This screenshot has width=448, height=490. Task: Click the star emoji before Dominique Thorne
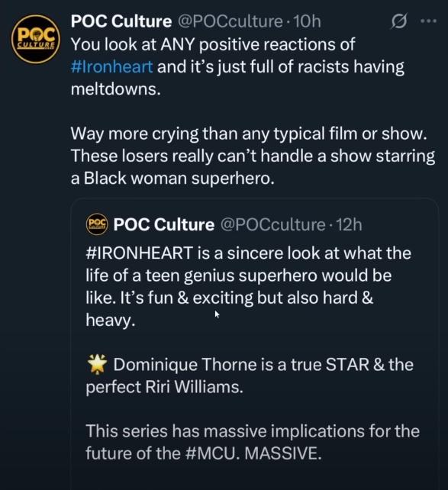97,364
